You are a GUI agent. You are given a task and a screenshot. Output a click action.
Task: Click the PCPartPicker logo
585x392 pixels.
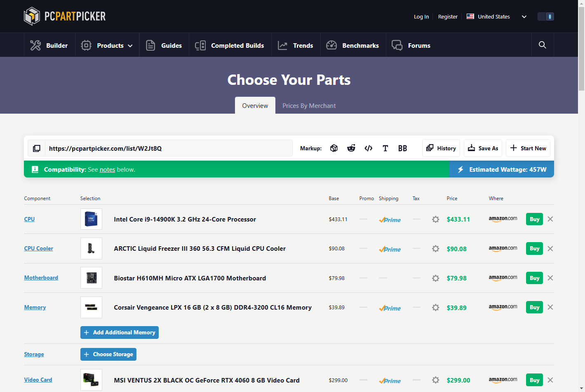(65, 16)
